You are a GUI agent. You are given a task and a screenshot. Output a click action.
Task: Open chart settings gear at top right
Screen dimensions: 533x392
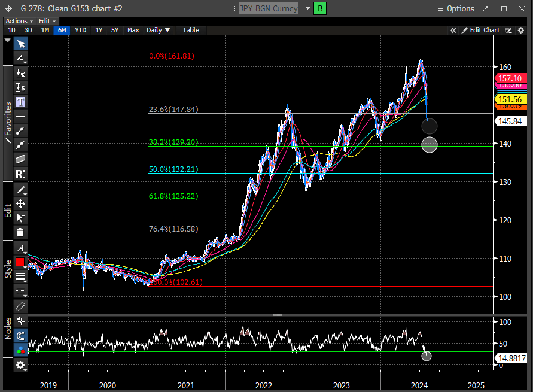click(x=519, y=30)
